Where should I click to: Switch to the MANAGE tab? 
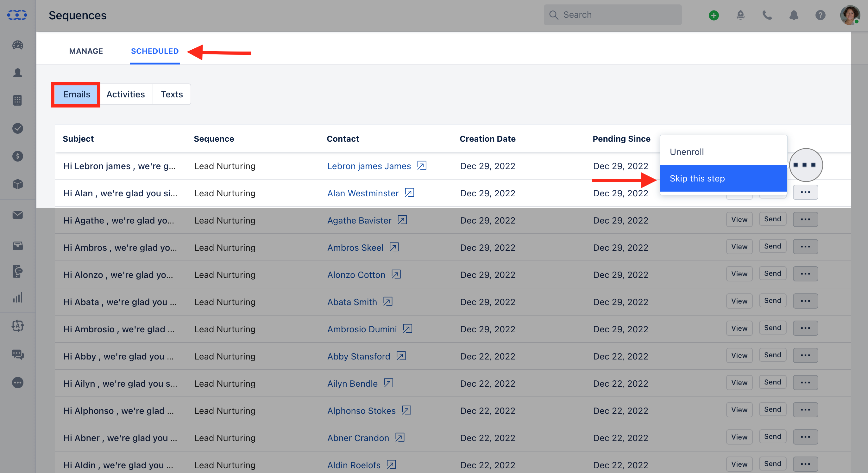(86, 51)
